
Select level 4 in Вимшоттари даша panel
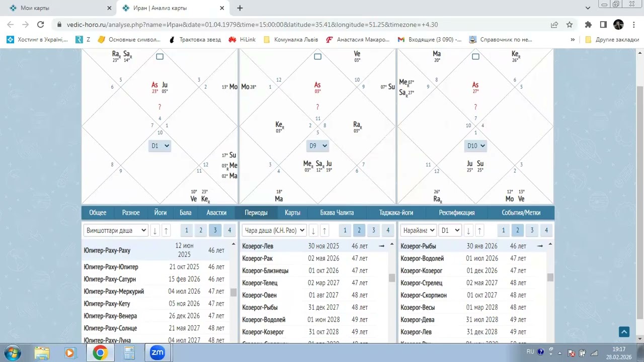pyautogui.click(x=229, y=230)
